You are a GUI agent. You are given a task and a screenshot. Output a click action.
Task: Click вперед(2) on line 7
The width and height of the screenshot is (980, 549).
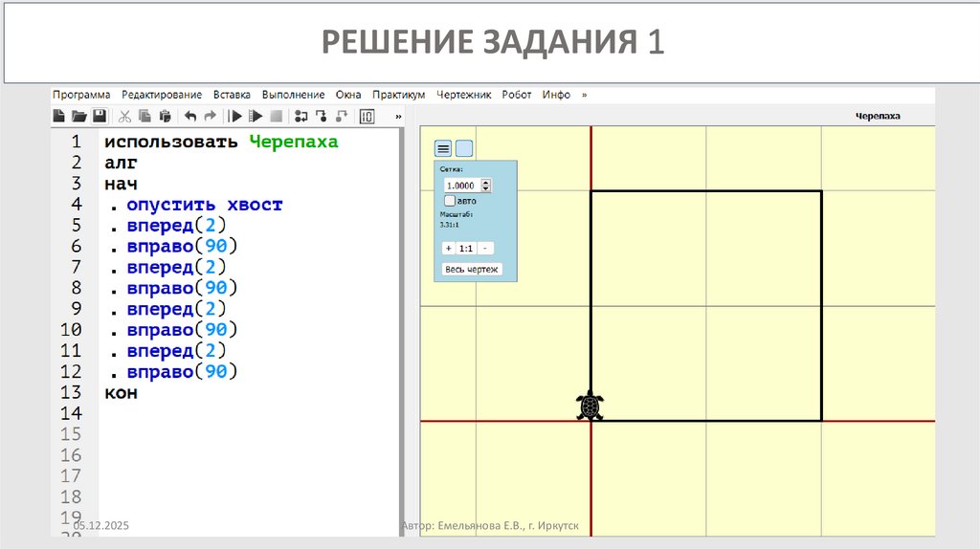point(176,267)
